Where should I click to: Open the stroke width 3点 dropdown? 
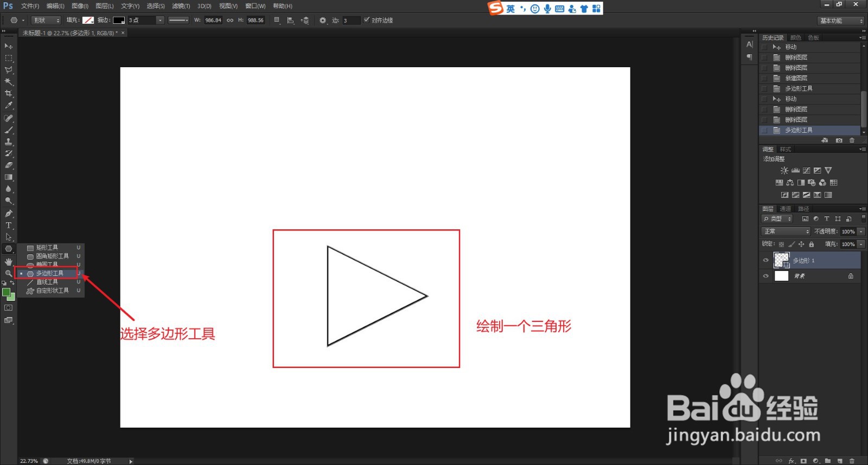tap(160, 20)
